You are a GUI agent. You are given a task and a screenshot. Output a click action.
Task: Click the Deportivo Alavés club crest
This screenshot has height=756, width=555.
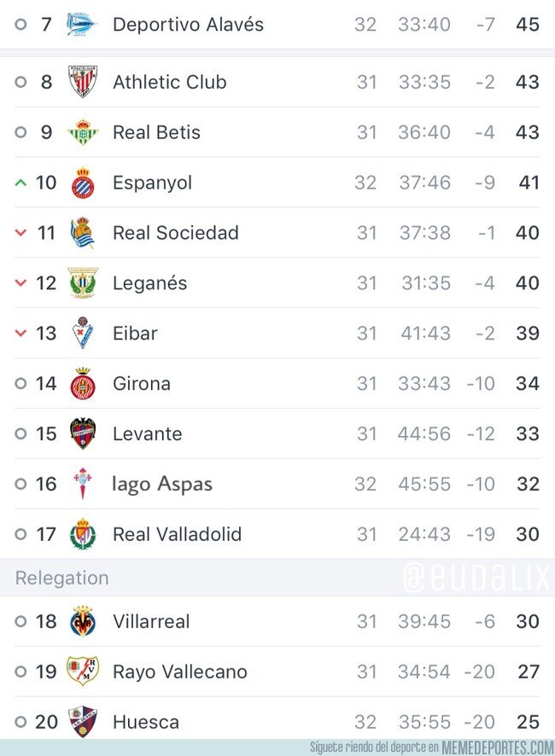[83, 24]
